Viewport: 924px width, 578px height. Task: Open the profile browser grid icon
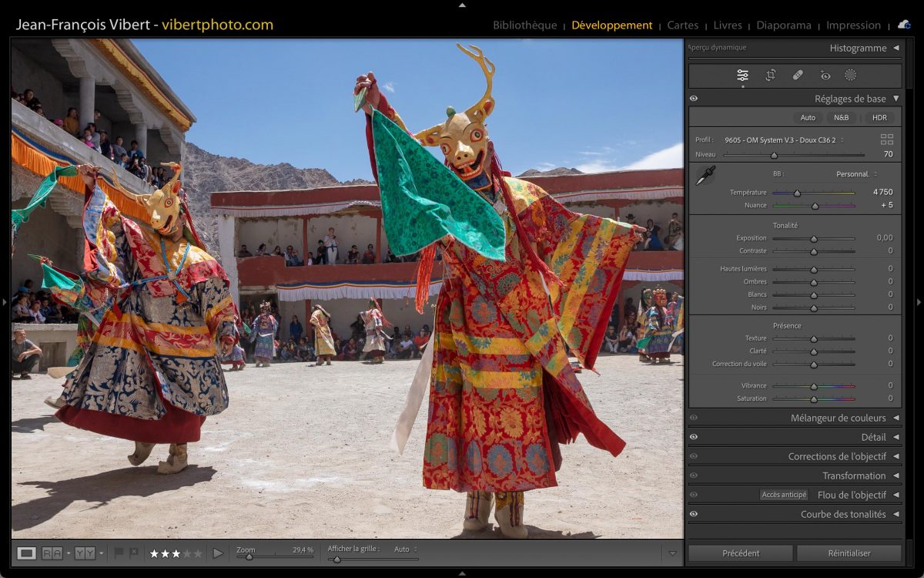887,139
